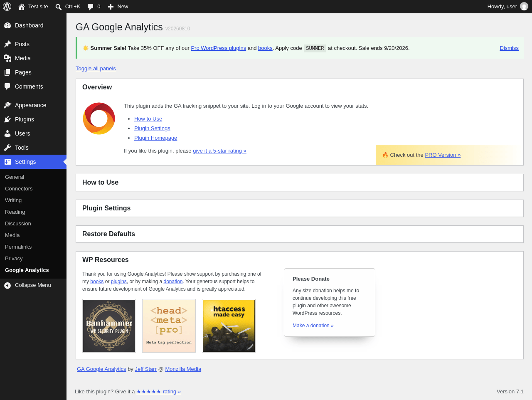Click the GA plugin ring logo

99,119
